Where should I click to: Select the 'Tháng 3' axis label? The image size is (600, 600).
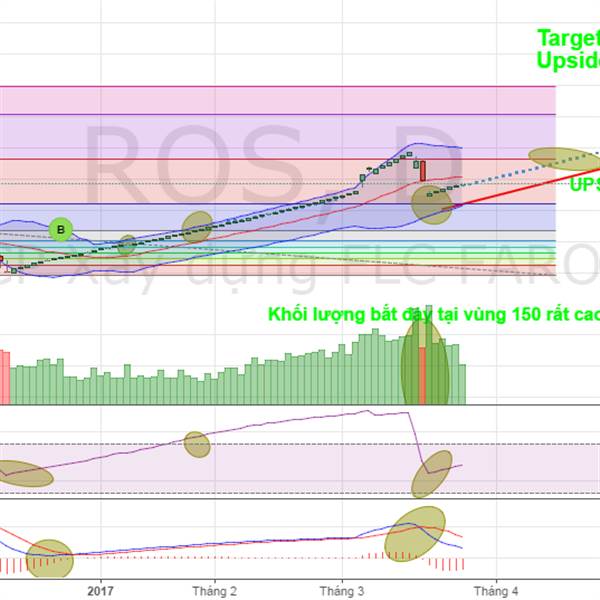point(342,591)
